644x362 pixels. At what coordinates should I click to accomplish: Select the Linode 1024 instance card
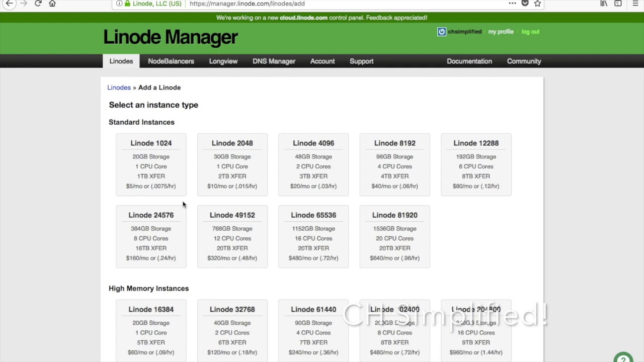tap(151, 164)
